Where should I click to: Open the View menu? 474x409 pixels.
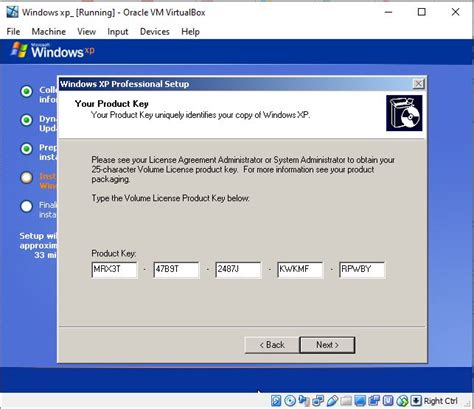pos(87,32)
